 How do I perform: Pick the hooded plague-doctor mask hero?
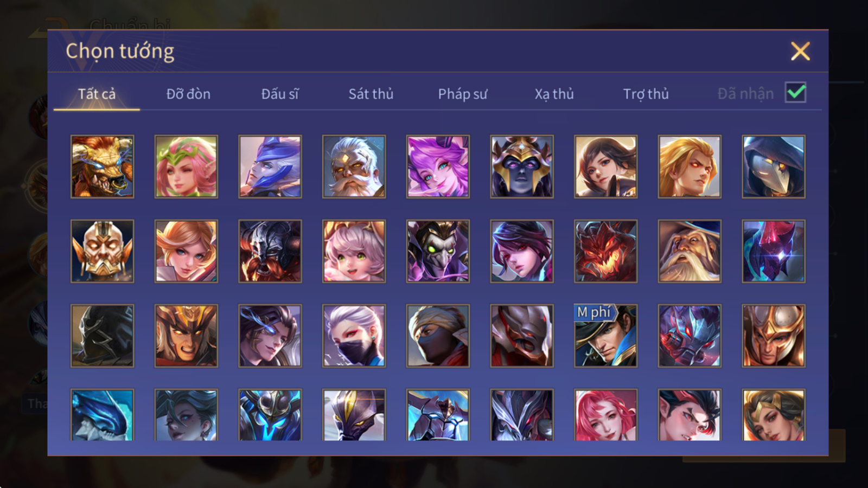point(774,166)
